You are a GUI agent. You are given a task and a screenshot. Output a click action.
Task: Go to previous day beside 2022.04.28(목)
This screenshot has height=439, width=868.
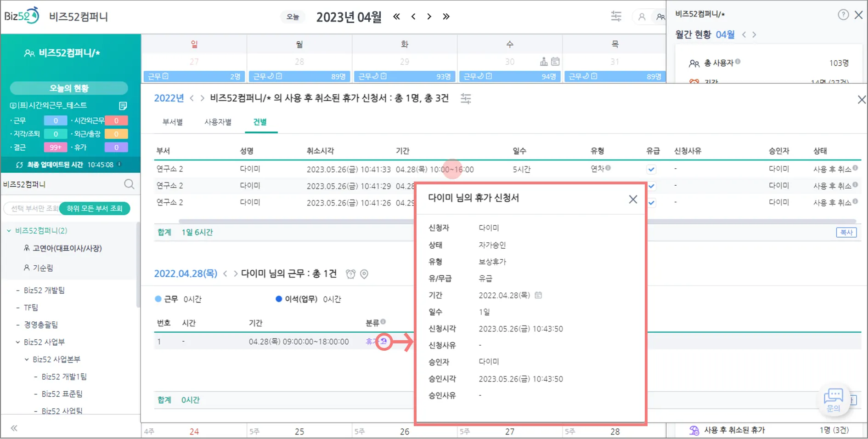click(x=225, y=274)
